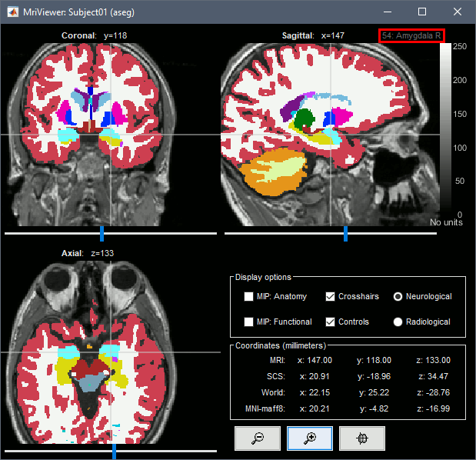This screenshot has width=476, height=460.
Task: Minimize the MriViewer window
Action: pos(386,12)
